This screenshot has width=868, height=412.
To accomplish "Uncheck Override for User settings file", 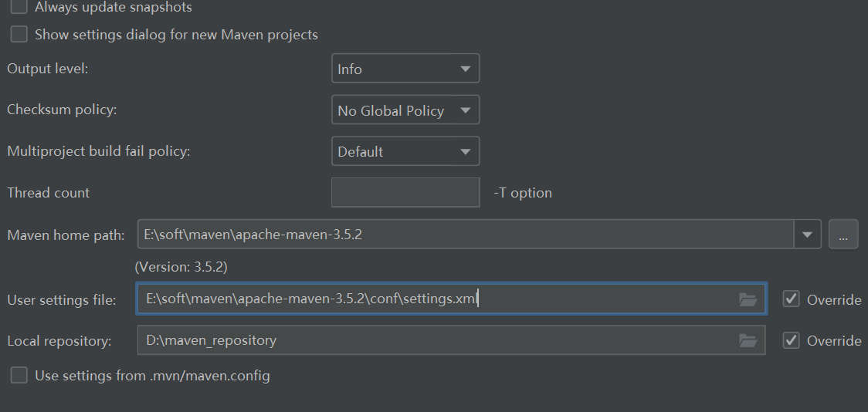I will (x=791, y=299).
